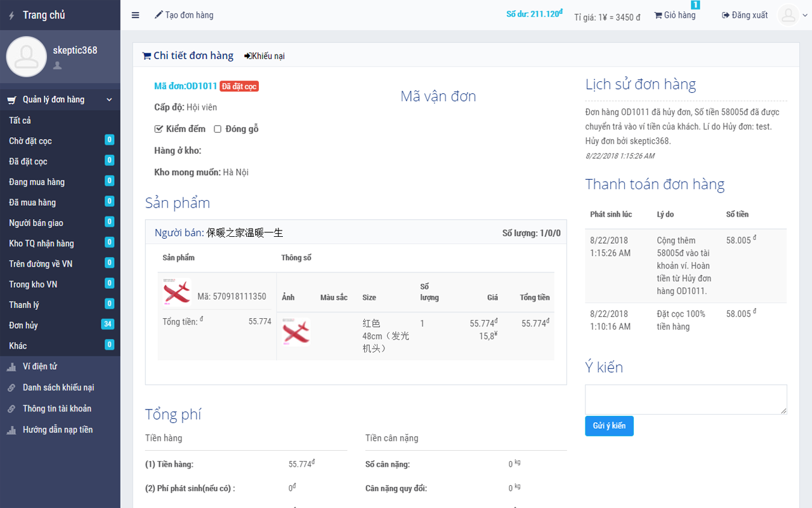Click the lightning bolt icon beside Trang chủ

11,15
